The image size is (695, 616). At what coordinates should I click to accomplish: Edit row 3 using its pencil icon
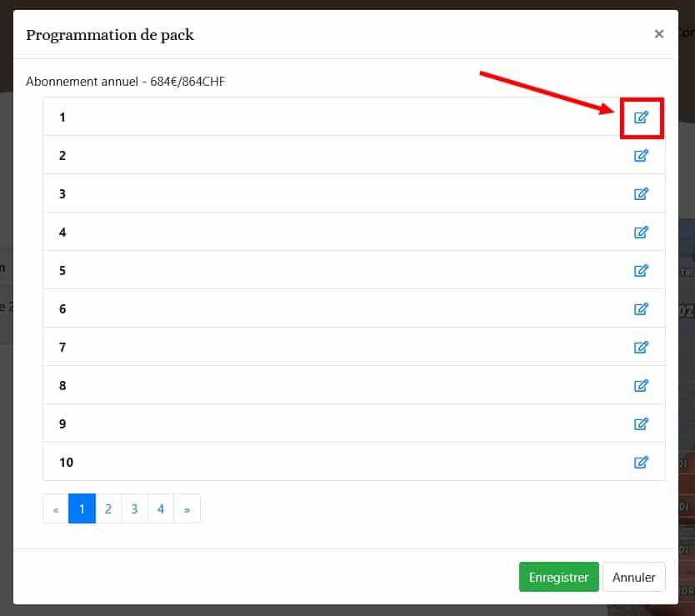(x=641, y=194)
